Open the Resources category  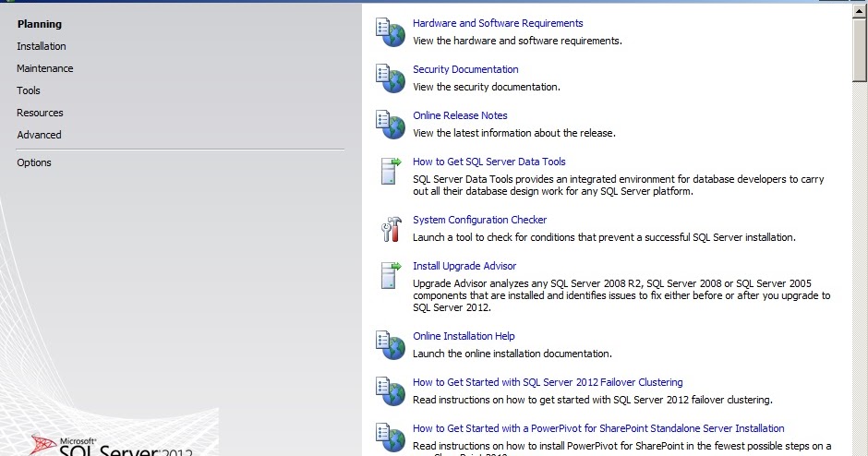point(40,113)
